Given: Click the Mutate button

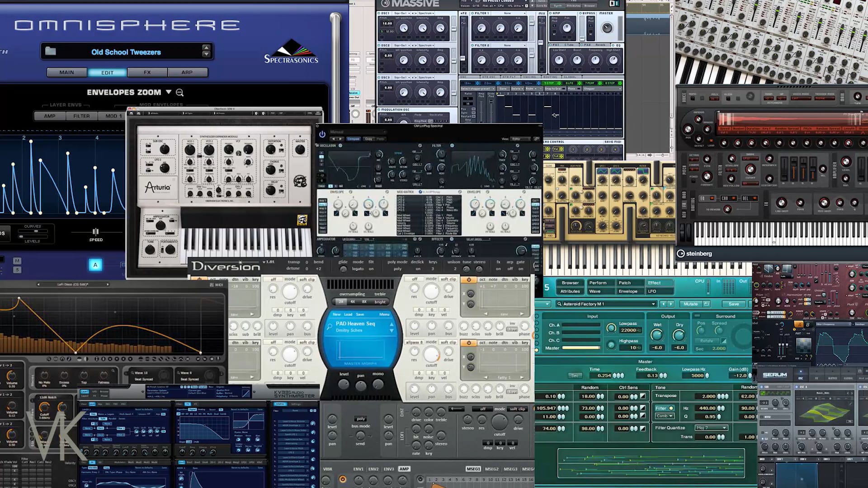Looking at the screenshot, I should (690, 304).
